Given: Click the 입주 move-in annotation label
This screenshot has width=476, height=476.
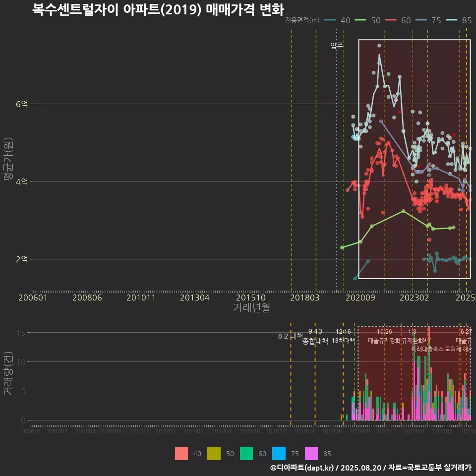Looking at the screenshot, I should point(336,46).
